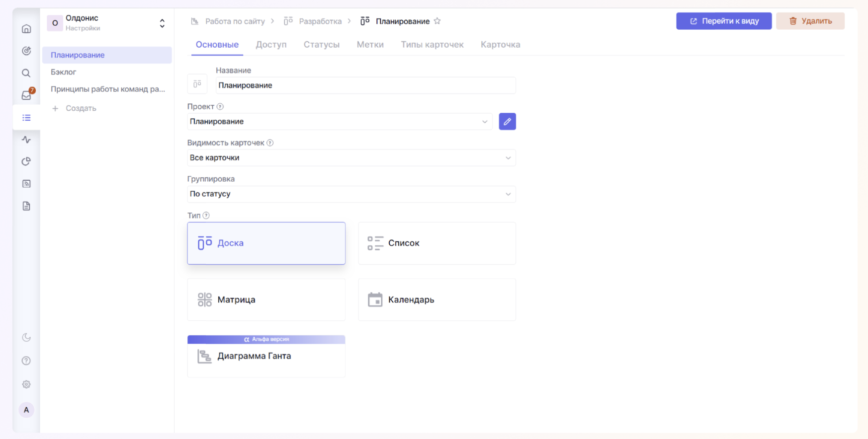Image resolution: width=868 pixels, height=439 pixels.
Task: Click the Название input field
Action: point(365,85)
